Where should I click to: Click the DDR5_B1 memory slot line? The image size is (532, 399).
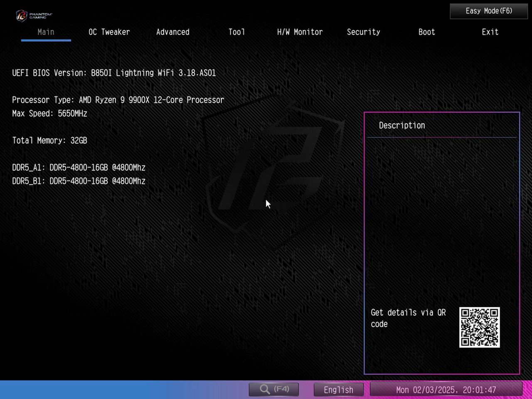pyautogui.click(x=79, y=181)
